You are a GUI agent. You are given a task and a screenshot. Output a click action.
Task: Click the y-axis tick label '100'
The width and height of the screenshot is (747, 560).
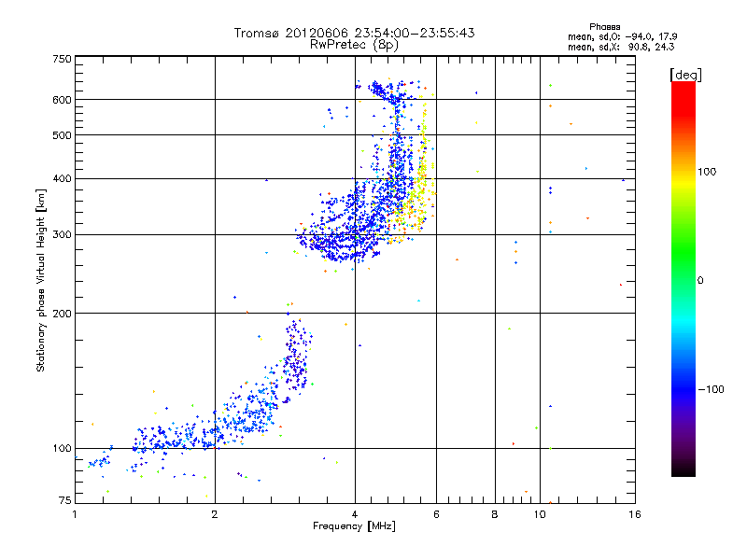tap(62, 449)
